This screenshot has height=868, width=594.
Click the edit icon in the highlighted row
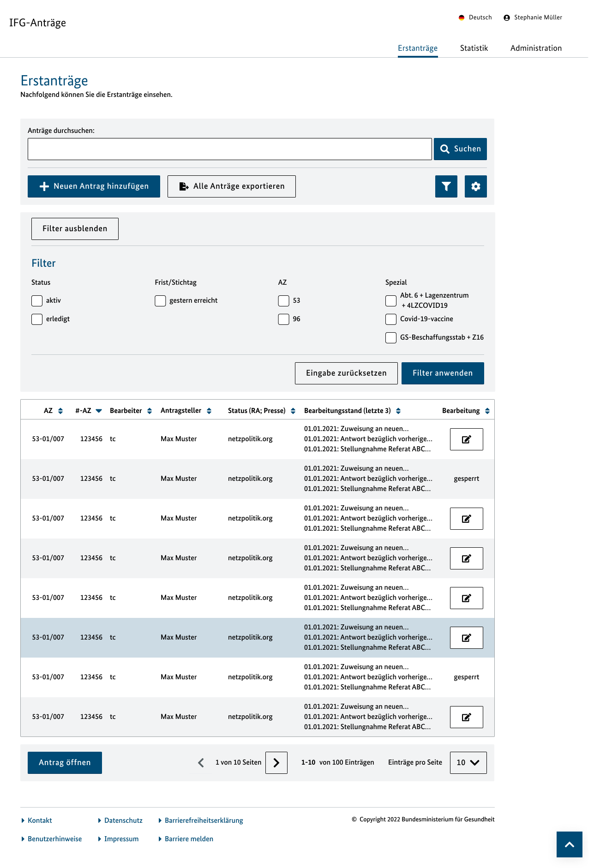click(x=466, y=638)
